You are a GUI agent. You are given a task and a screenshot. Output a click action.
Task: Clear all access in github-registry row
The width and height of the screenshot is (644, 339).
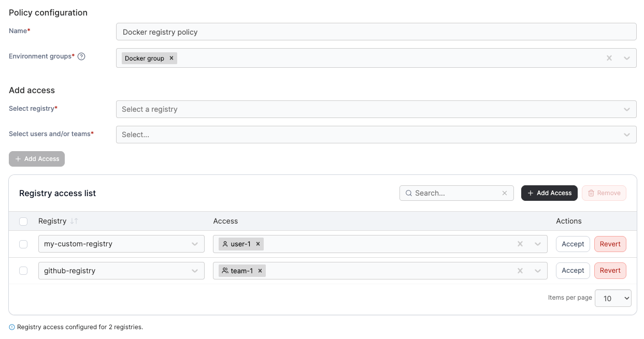pyautogui.click(x=520, y=271)
